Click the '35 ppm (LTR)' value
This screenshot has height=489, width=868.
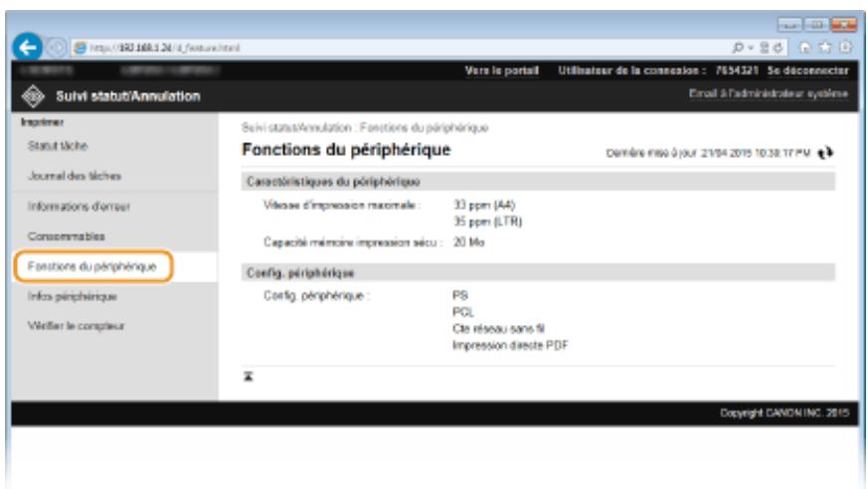click(488, 222)
